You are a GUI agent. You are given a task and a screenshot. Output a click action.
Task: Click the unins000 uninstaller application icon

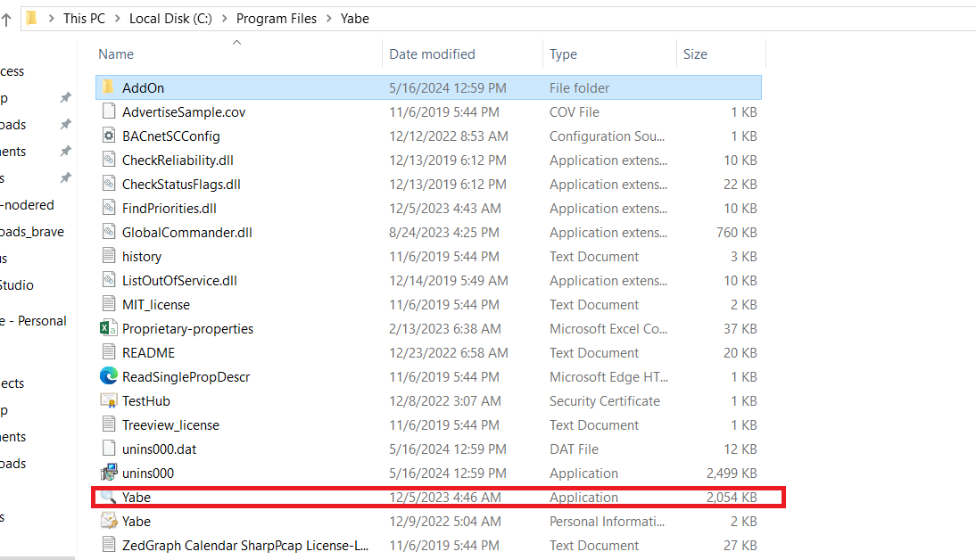108,473
